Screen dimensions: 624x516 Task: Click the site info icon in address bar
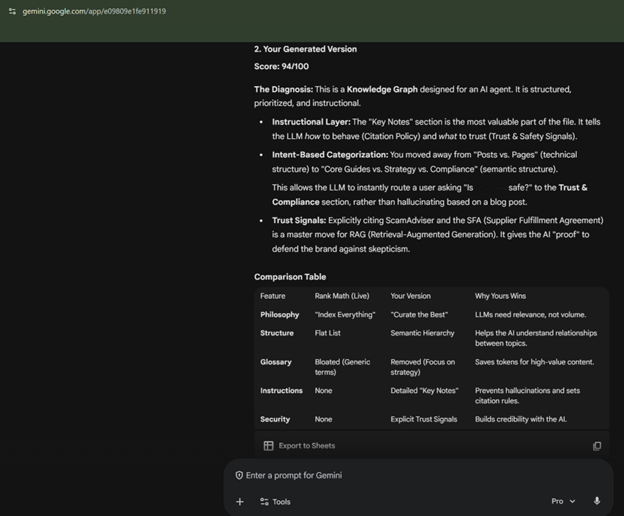(12, 11)
